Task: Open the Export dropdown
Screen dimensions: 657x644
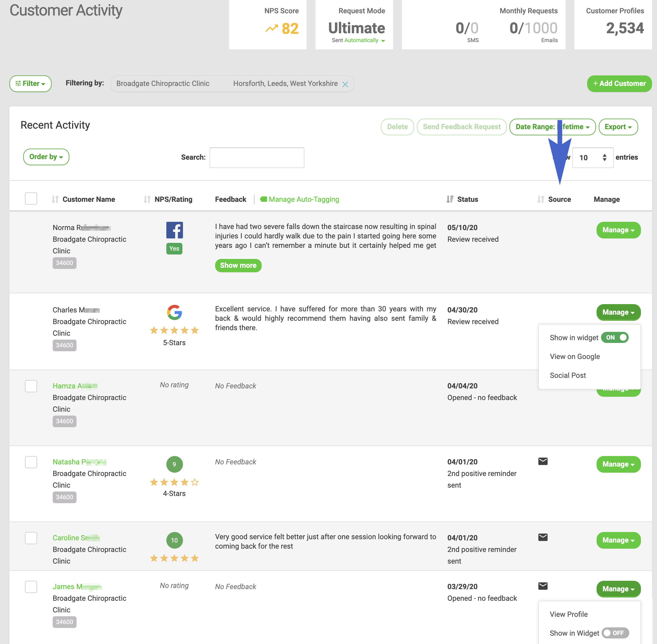Action: 618,127
